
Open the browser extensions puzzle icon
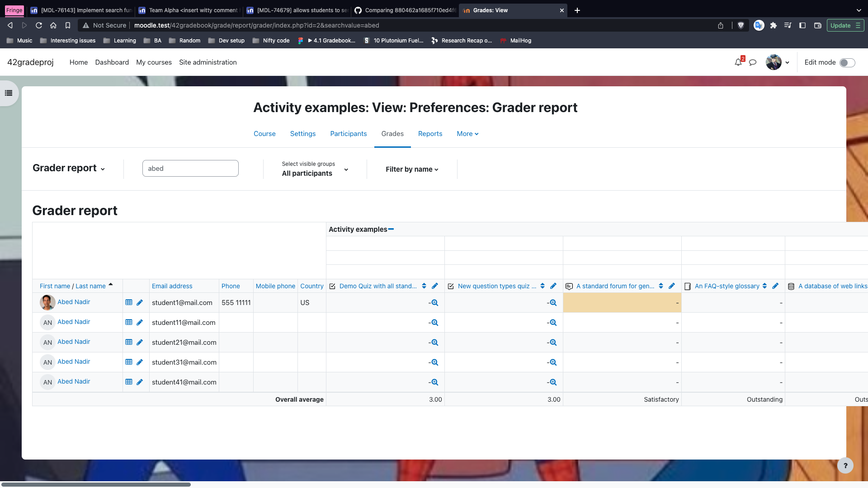pos(774,25)
